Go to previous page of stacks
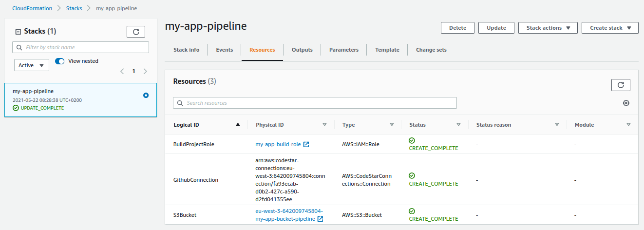 point(122,71)
